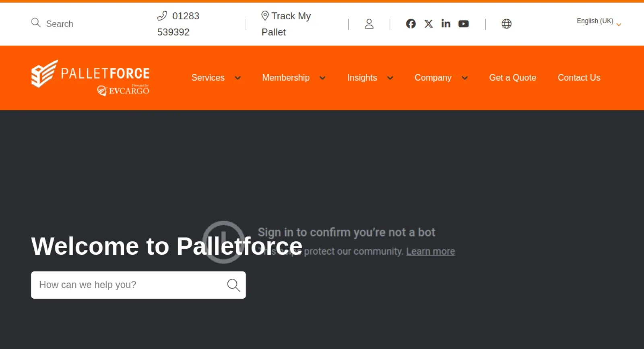
Task: Follow the Learn more link
Action: [430, 251]
